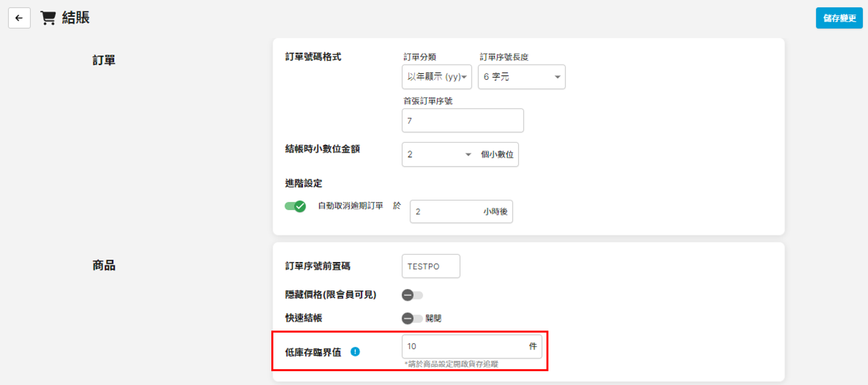Expand the 訂單序號長度 dropdown
Screen dimensions: 868x385
(x=521, y=77)
